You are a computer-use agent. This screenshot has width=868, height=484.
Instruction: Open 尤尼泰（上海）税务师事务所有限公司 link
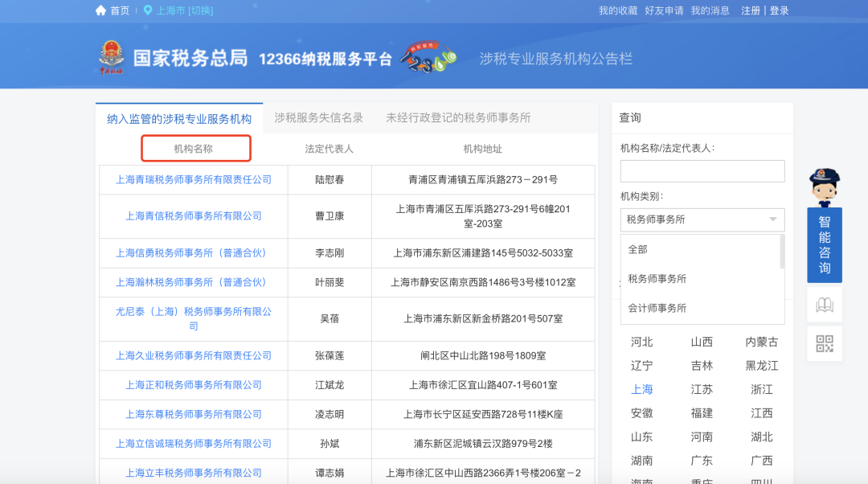coord(193,318)
